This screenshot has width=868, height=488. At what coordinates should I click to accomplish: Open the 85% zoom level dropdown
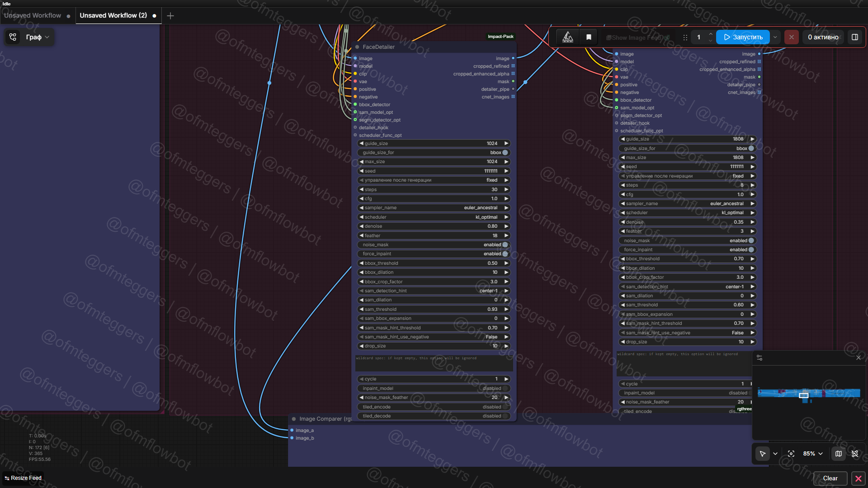click(x=813, y=454)
